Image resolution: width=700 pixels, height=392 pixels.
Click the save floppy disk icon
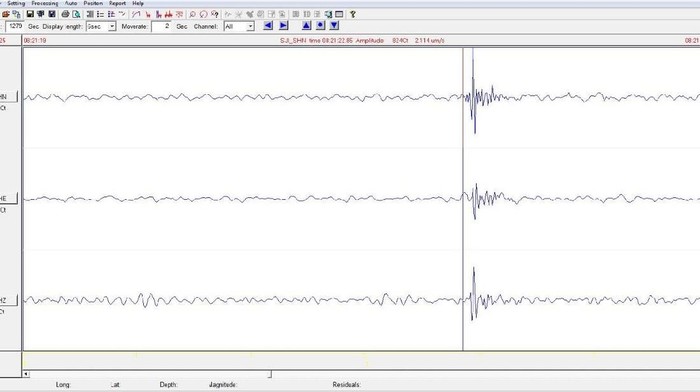tap(30, 14)
